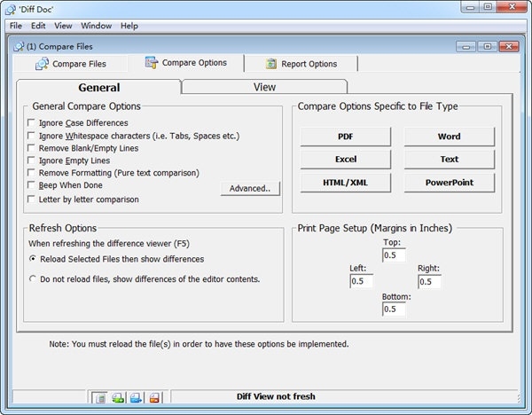Tick Remove Blank/Empty Lines checkbox

31,148
